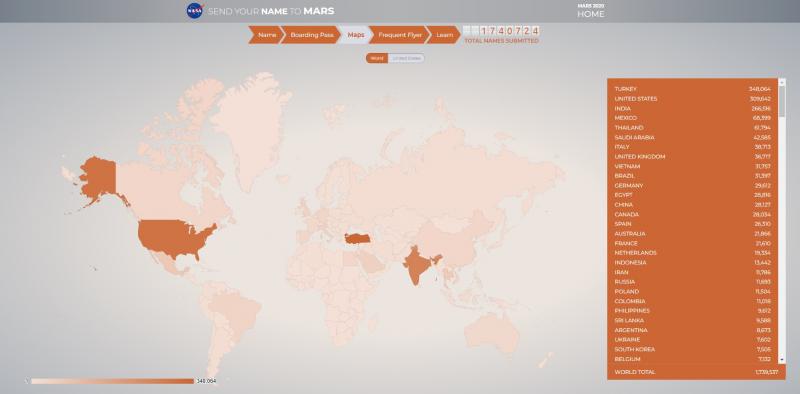Select the Maps tab
Image resolution: width=800 pixels, height=394 pixels.
(356, 35)
